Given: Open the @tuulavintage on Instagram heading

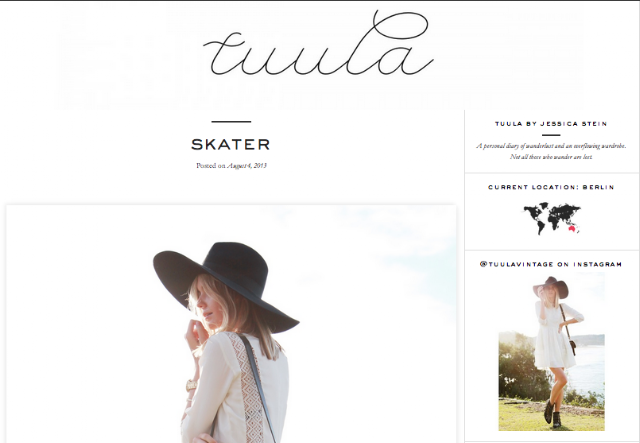Looking at the screenshot, I should (551, 265).
